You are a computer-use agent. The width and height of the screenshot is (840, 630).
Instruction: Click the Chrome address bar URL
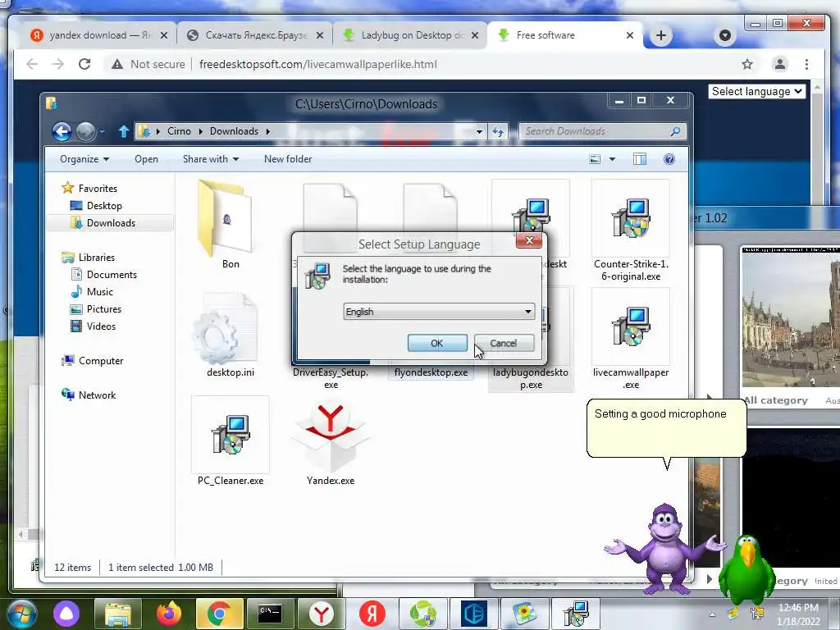pyautogui.click(x=318, y=64)
